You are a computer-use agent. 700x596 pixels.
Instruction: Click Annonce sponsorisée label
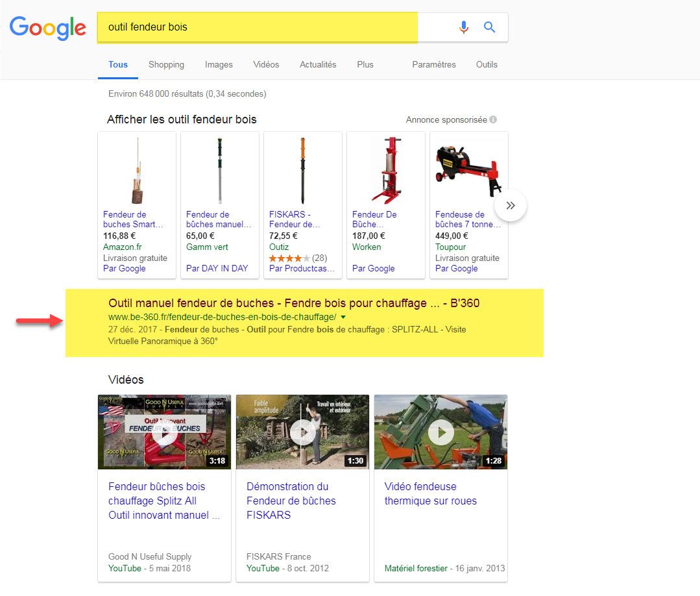pyautogui.click(x=446, y=119)
